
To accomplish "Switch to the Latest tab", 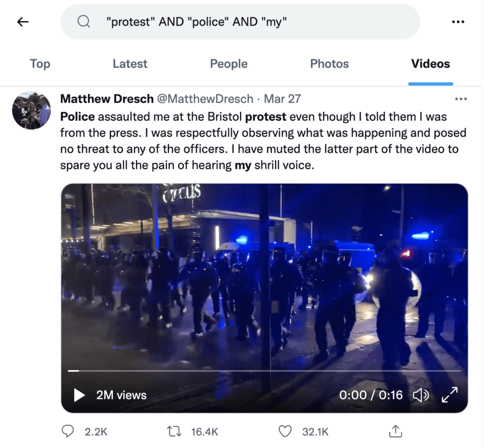I will pyautogui.click(x=130, y=64).
